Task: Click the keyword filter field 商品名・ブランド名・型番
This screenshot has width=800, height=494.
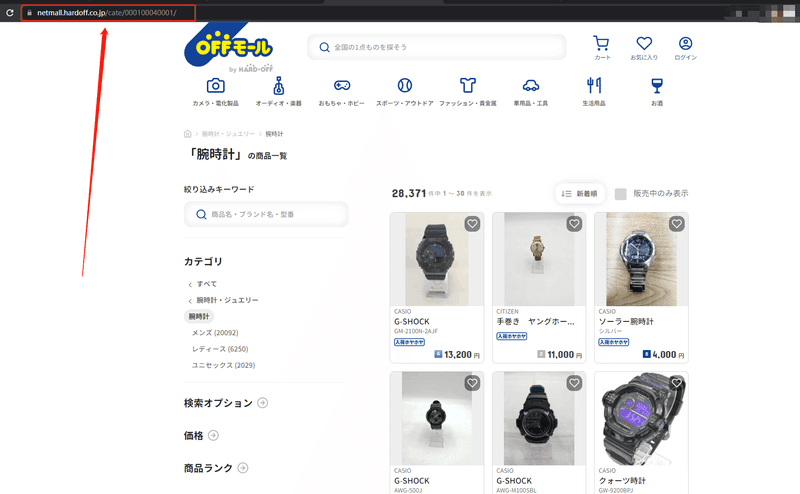Action: pyautogui.click(x=266, y=214)
